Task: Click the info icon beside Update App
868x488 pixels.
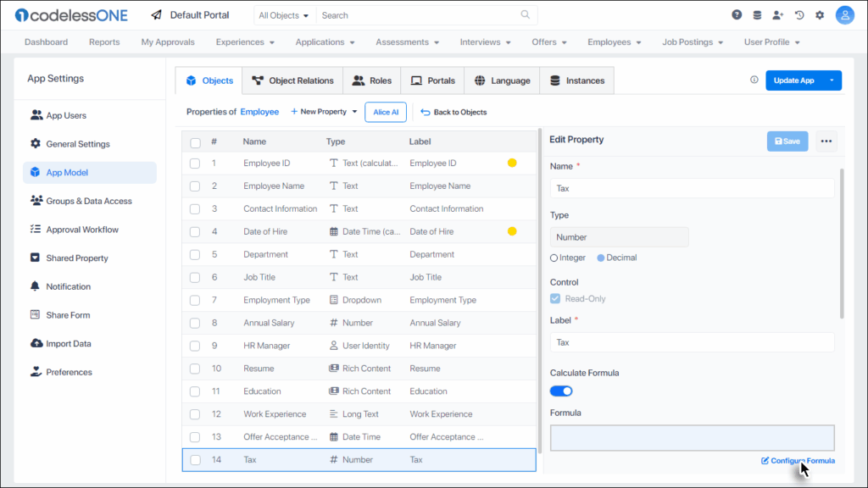Action: 754,80
